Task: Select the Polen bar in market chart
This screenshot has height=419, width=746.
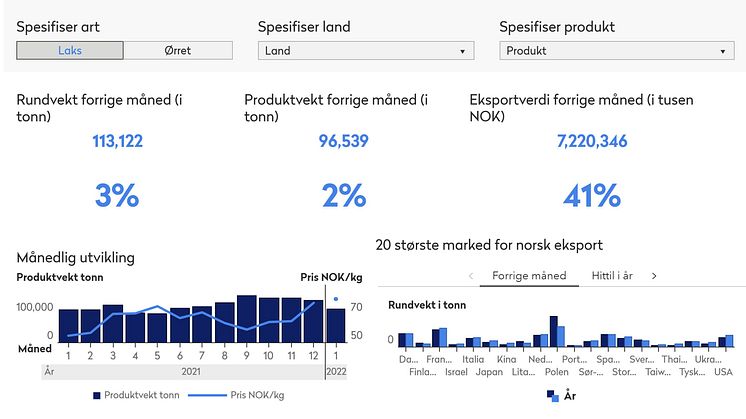Action: (555, 332)
